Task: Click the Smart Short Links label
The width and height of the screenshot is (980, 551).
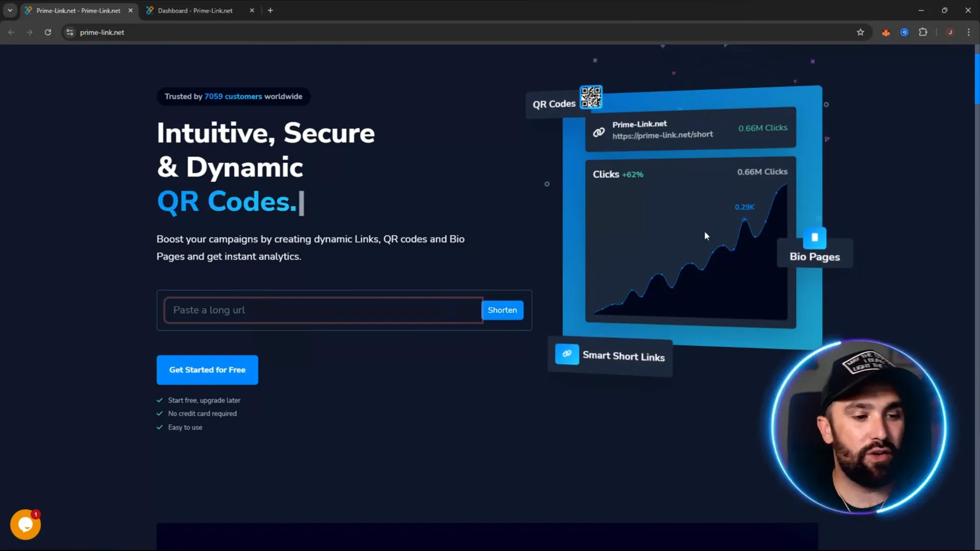Action: coord(624,356)
